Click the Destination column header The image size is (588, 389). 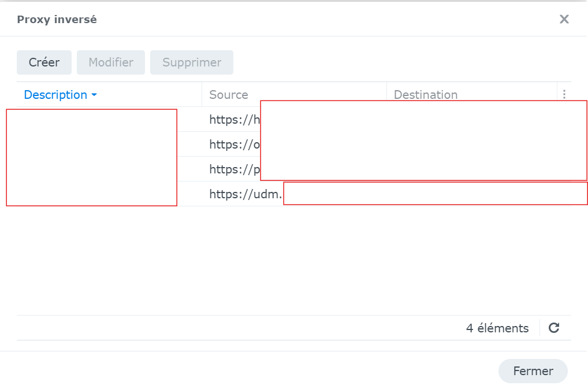[x=426, y=95]
